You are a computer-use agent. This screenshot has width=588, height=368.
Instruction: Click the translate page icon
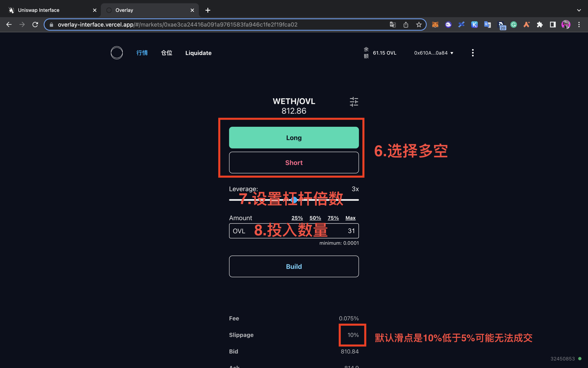[393, 24]
